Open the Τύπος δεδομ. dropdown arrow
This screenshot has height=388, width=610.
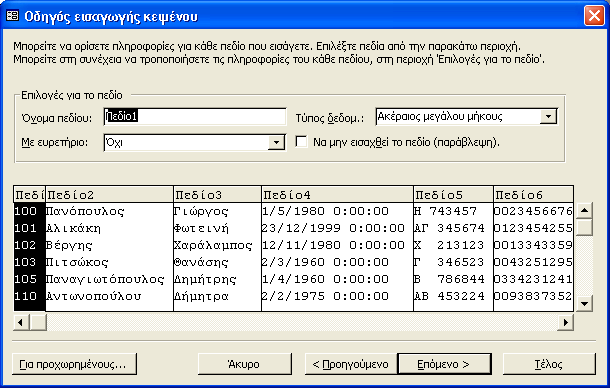pyautogui.click(x=548, y=116)
